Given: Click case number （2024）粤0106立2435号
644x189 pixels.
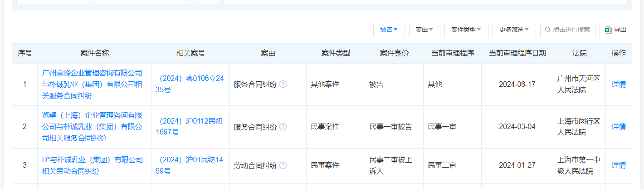Looking at the screenshot, I should point(190,85).
